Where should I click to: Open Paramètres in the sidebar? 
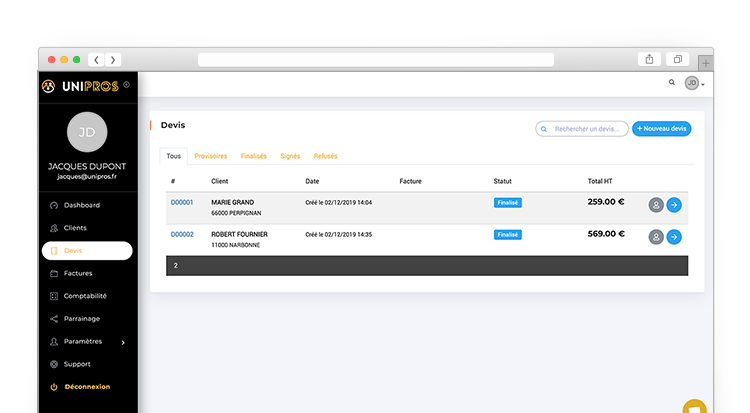[x=82, y=341]
